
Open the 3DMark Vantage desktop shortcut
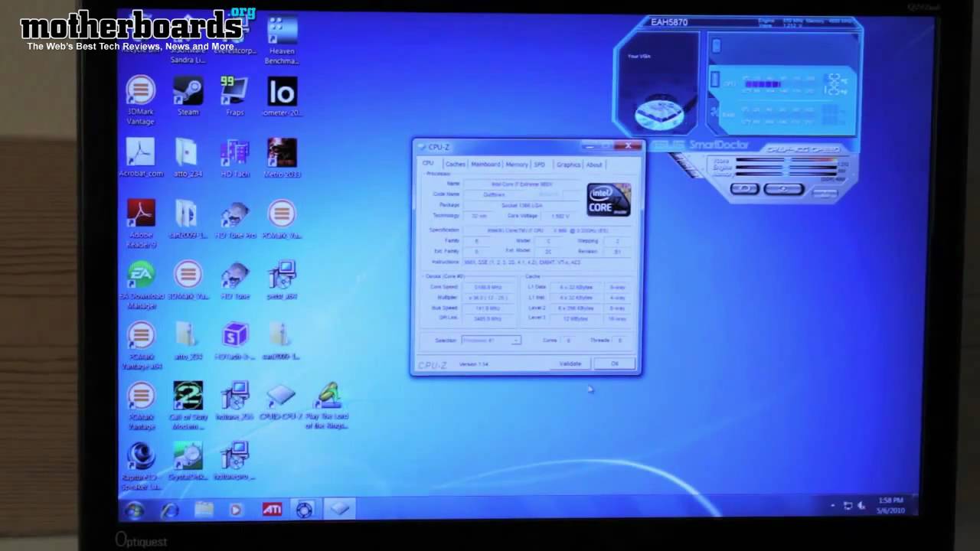[x=140, y=100]
